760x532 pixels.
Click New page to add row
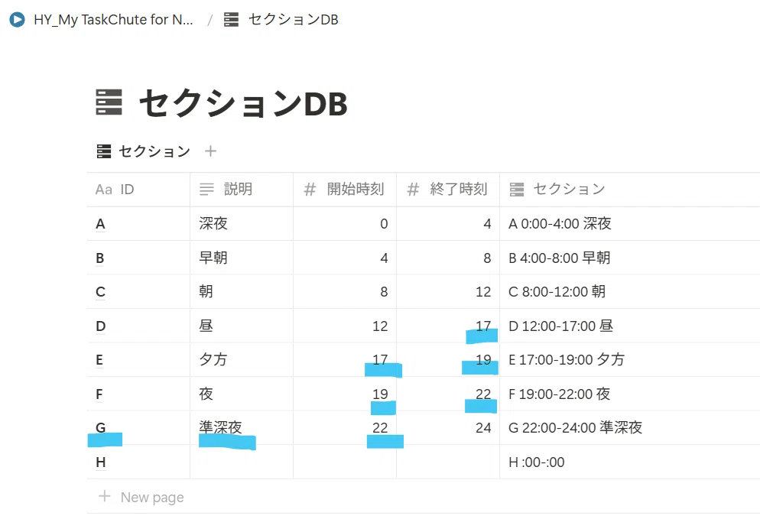pos(151,497)
